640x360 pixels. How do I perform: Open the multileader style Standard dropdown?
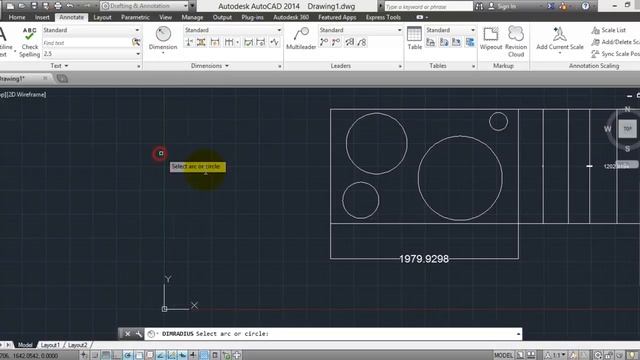point(360,30)
